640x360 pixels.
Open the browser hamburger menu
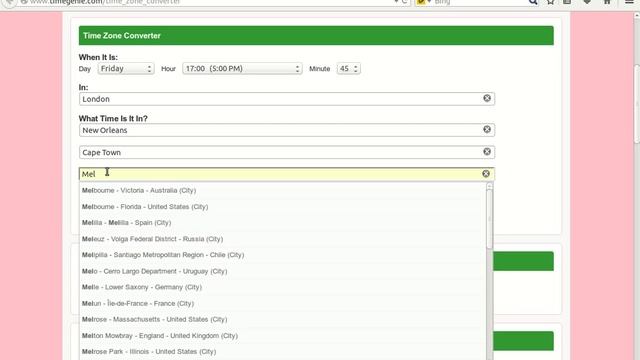629,2
